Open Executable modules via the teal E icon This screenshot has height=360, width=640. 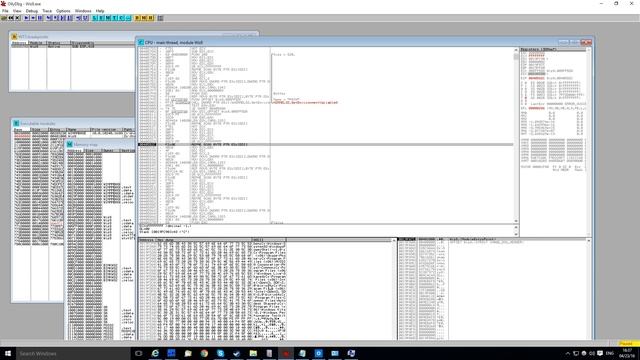pyautogui.click(x=102, y=18)
